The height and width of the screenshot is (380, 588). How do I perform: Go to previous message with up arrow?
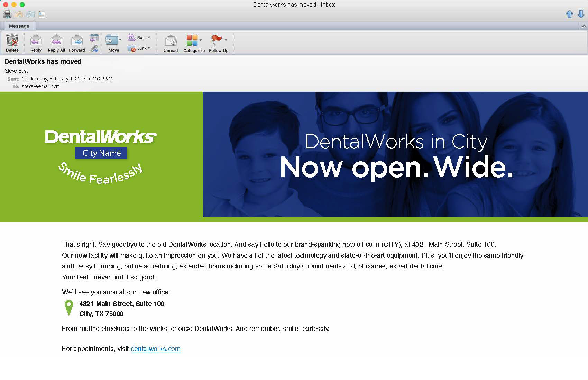tap(570, 14)
